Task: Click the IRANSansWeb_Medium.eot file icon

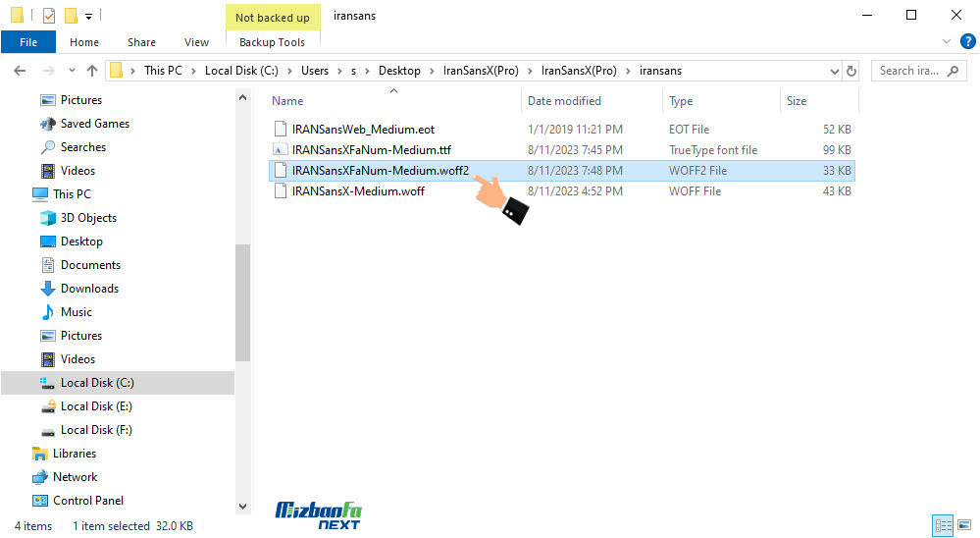Action: click(x=281, y=130)
